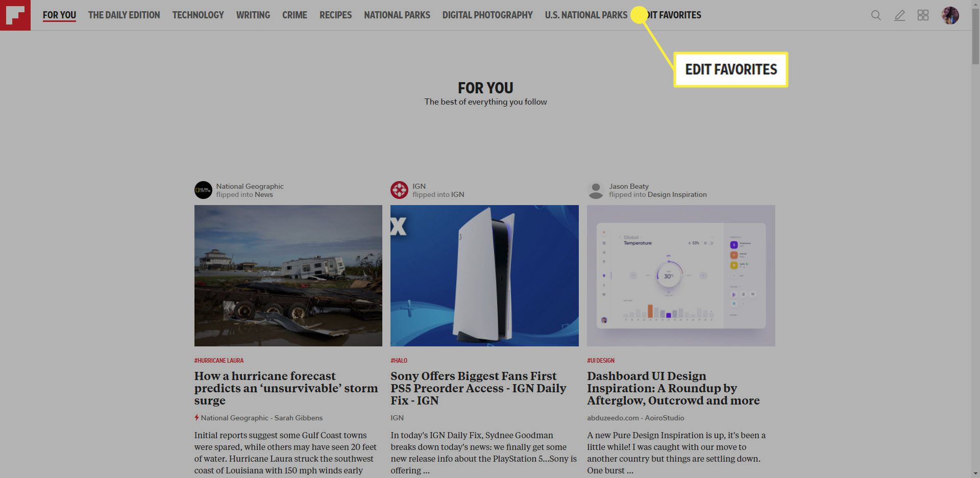Open the Jason Beaty profile link
Screen dimensions: 980x478
pyautogui.click(x=629, y=186)
